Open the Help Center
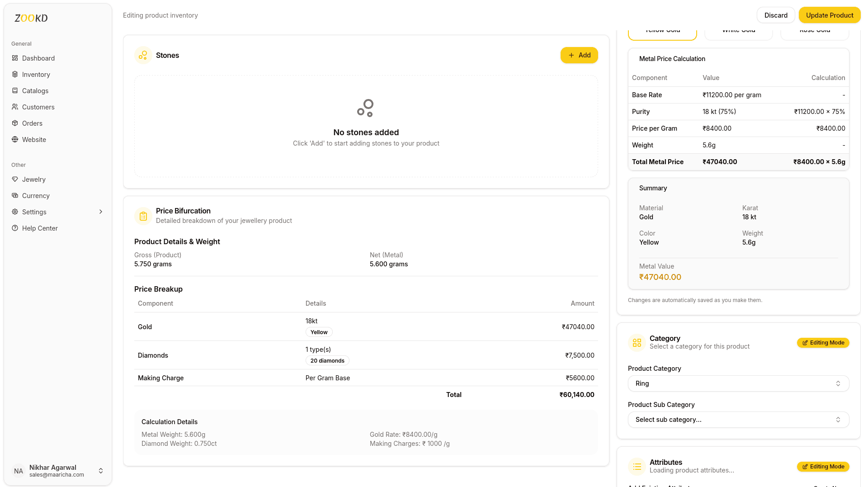Image resolution: width=868 pixels, height=487 pixels. [x=40, y=228]
